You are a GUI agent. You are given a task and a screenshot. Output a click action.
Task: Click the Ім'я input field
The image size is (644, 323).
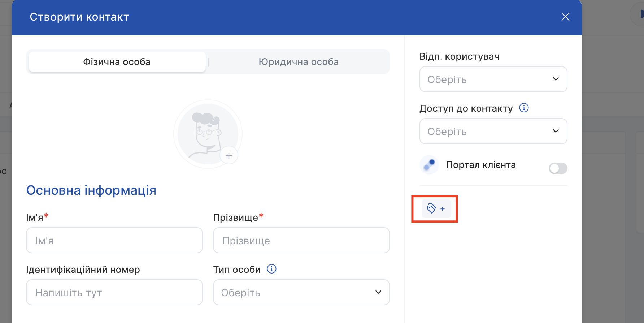(114, 240)
